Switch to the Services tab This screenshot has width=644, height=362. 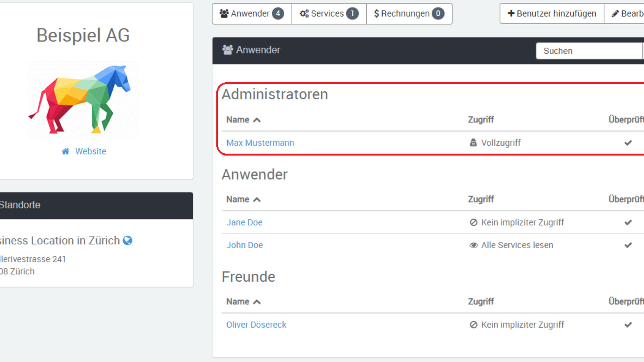point(329,14)
